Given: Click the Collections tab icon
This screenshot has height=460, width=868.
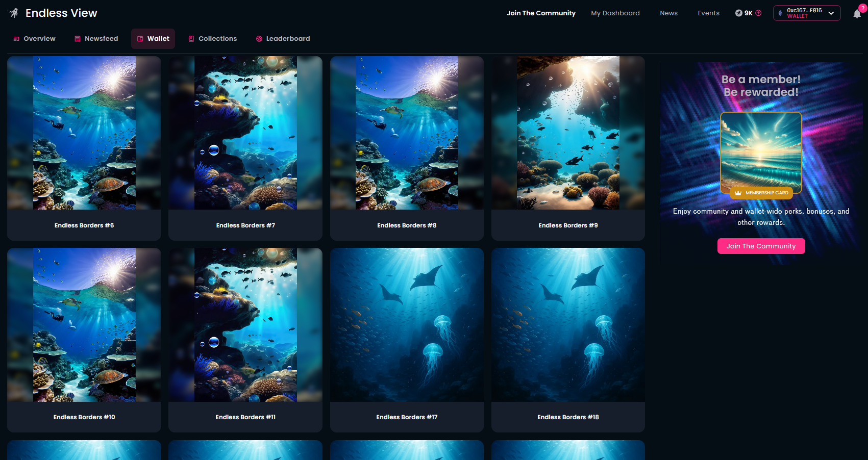Looking at the screenshot, I should click(191, 39).
